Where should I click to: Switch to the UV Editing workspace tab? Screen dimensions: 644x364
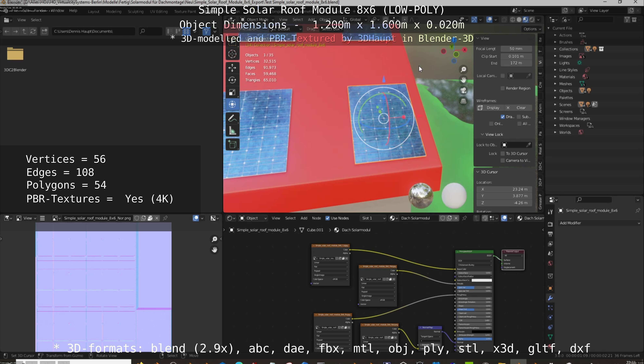pos(159,12)
